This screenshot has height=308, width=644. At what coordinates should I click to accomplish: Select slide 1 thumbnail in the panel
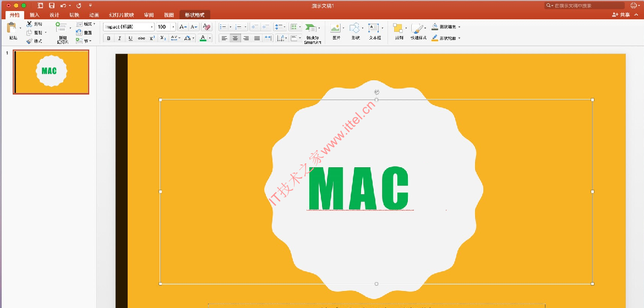[51, 72]
